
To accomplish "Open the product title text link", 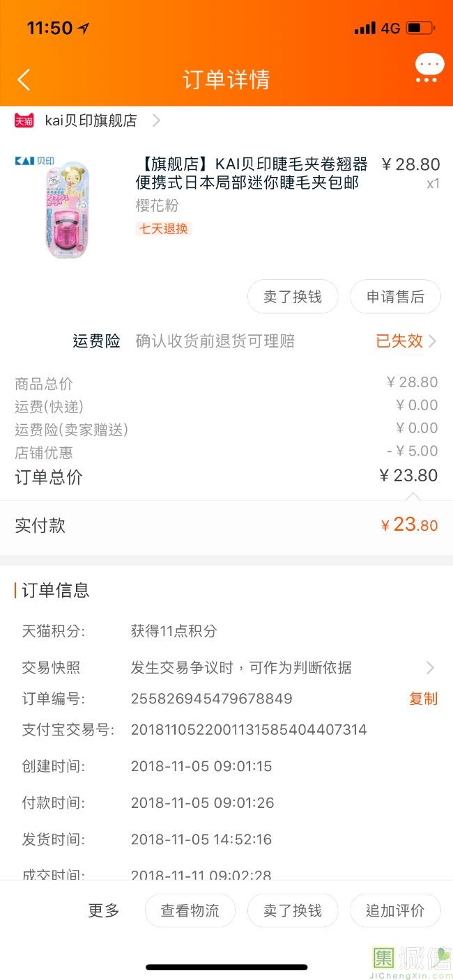I will (251, 173).
